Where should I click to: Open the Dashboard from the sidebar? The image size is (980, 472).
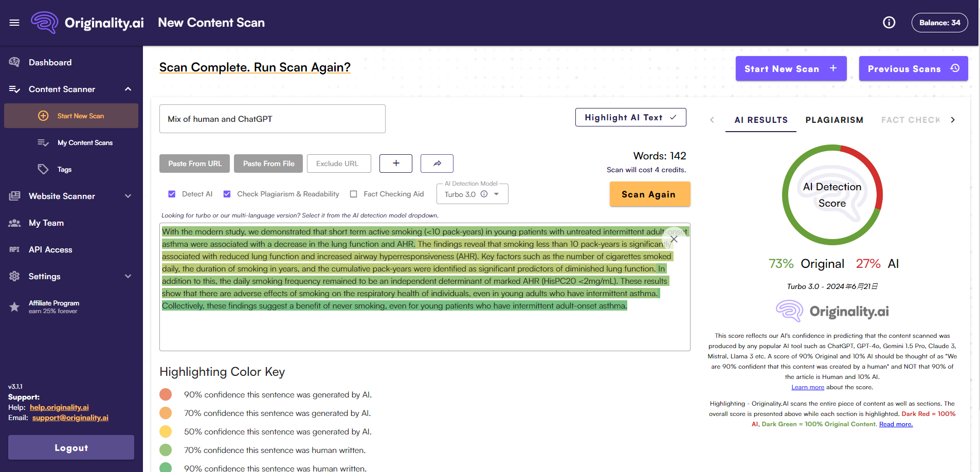[50, 62]
